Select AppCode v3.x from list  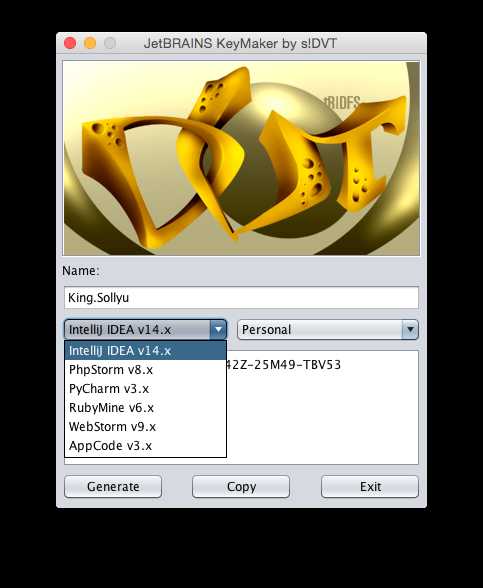pos(146,446)
